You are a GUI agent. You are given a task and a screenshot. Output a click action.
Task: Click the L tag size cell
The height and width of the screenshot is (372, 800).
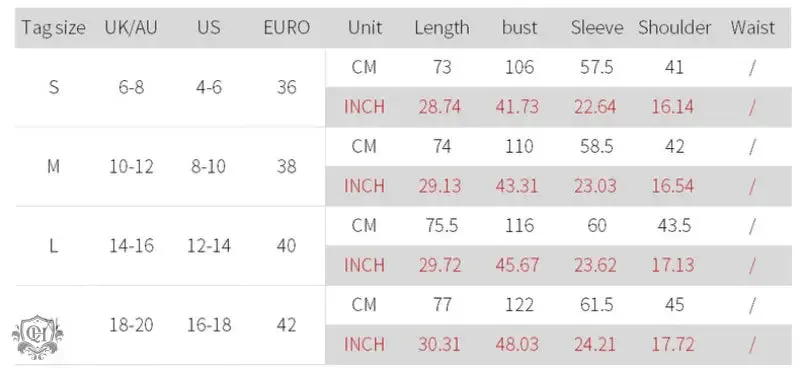(x=54, y=246)
